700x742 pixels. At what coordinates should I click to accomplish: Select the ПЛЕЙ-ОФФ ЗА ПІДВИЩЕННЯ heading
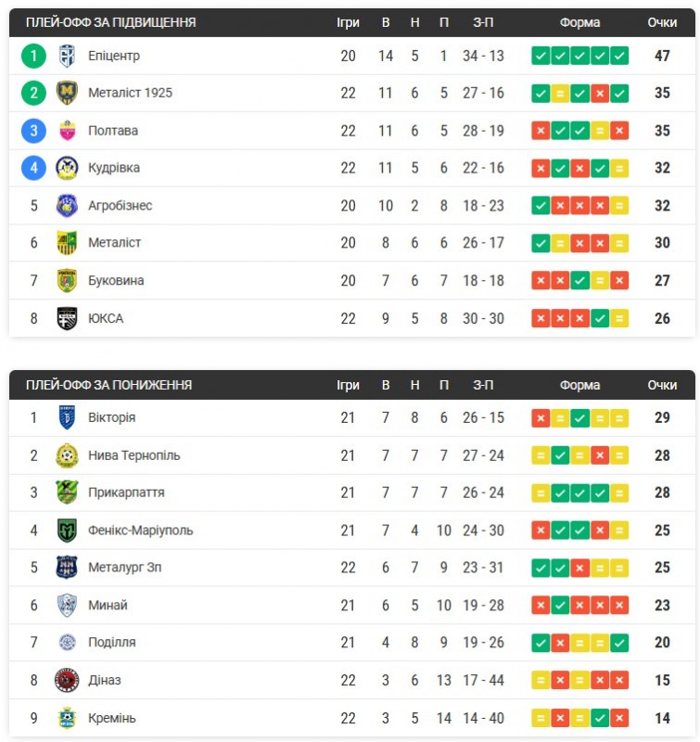110,22
